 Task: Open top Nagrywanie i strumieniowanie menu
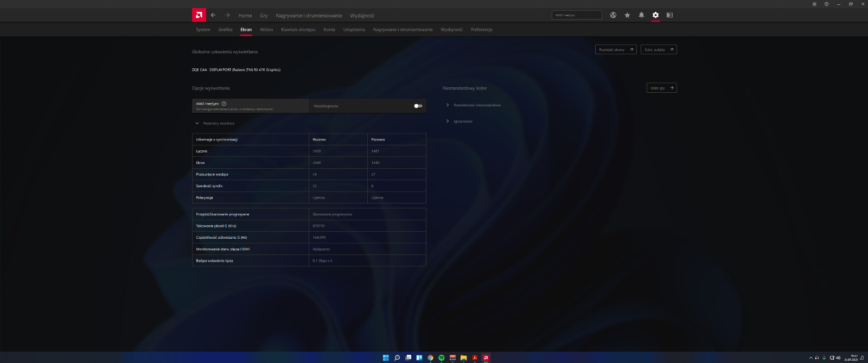309,16
